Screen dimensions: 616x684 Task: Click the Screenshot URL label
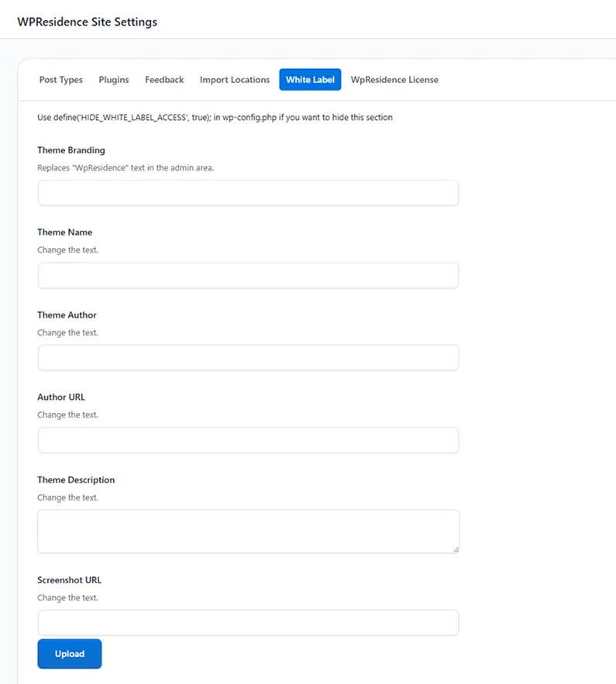[x=70, y=580]
